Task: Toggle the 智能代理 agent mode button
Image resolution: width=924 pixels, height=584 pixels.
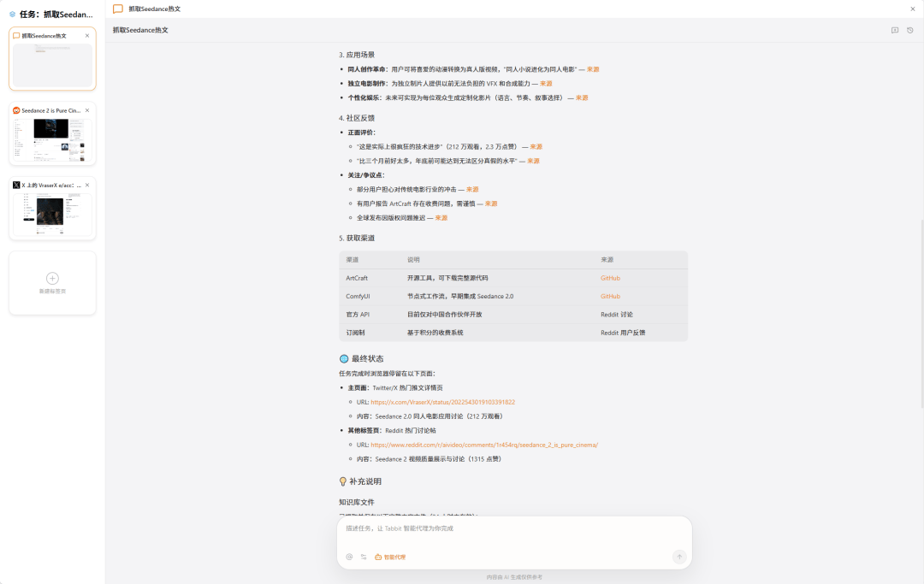Action: (x=390, y=557)
